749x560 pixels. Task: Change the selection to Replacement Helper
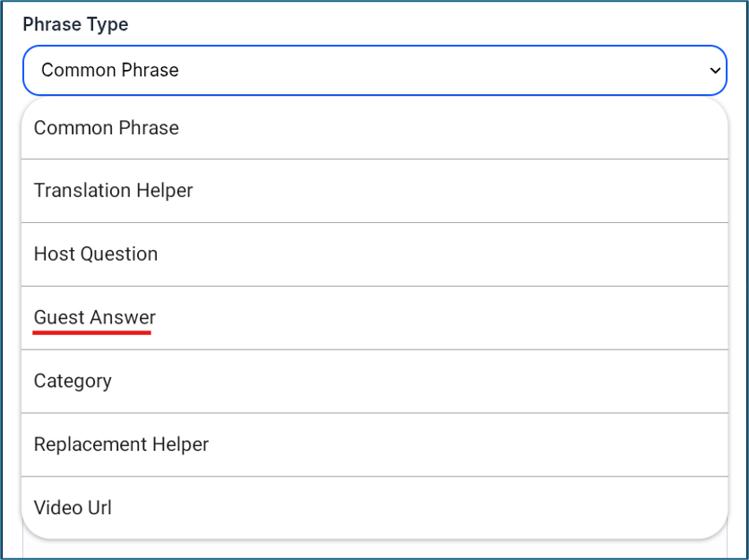click(374, 444)
